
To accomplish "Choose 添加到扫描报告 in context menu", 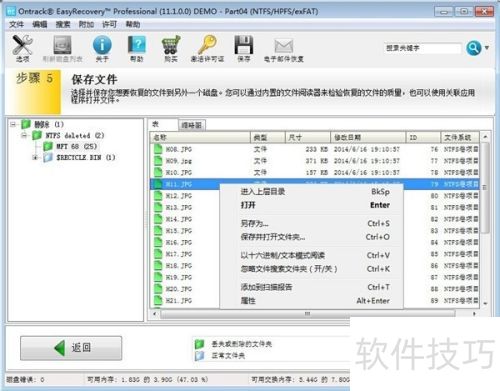I will [x=311, y=287].
